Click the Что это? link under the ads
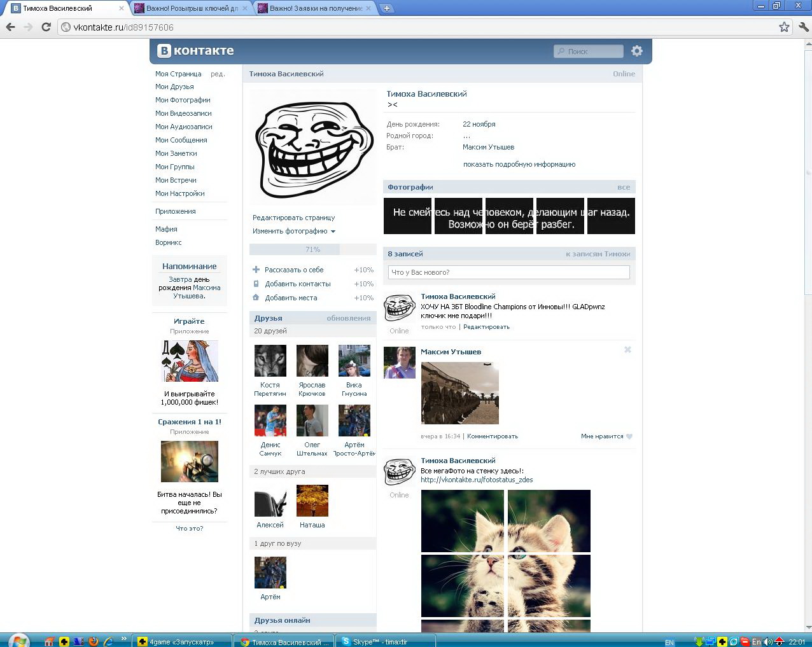 tap(190, 528)
